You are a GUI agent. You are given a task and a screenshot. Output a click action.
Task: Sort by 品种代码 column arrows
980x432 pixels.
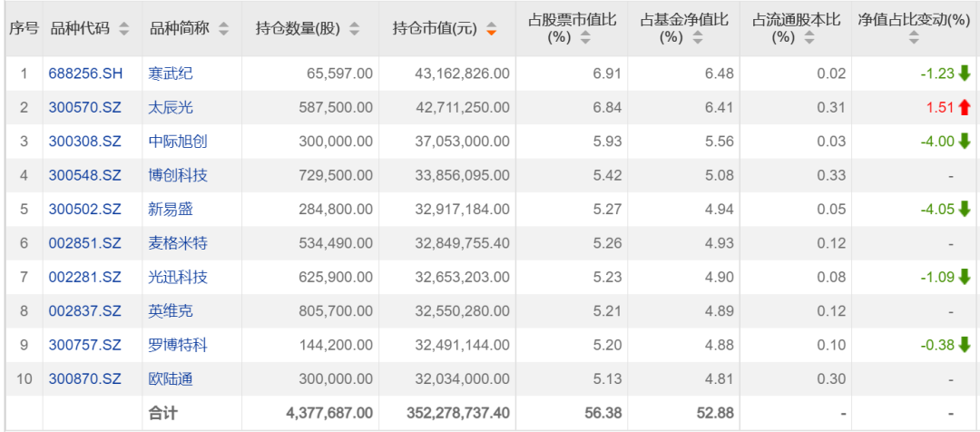point(124,29)
